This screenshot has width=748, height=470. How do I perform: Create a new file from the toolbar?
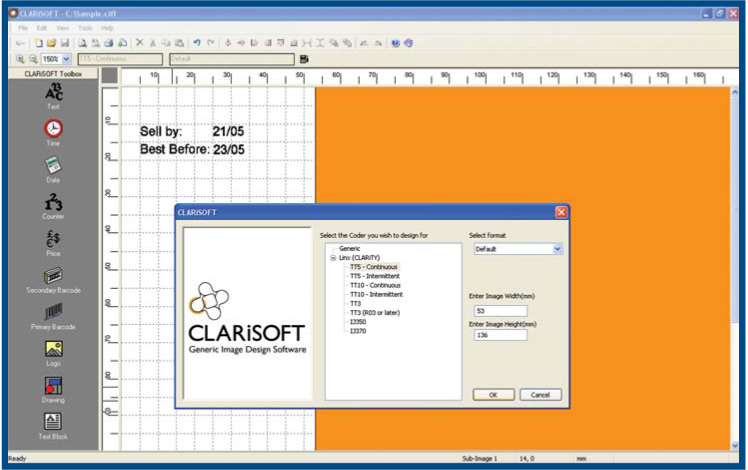[39, 43]
